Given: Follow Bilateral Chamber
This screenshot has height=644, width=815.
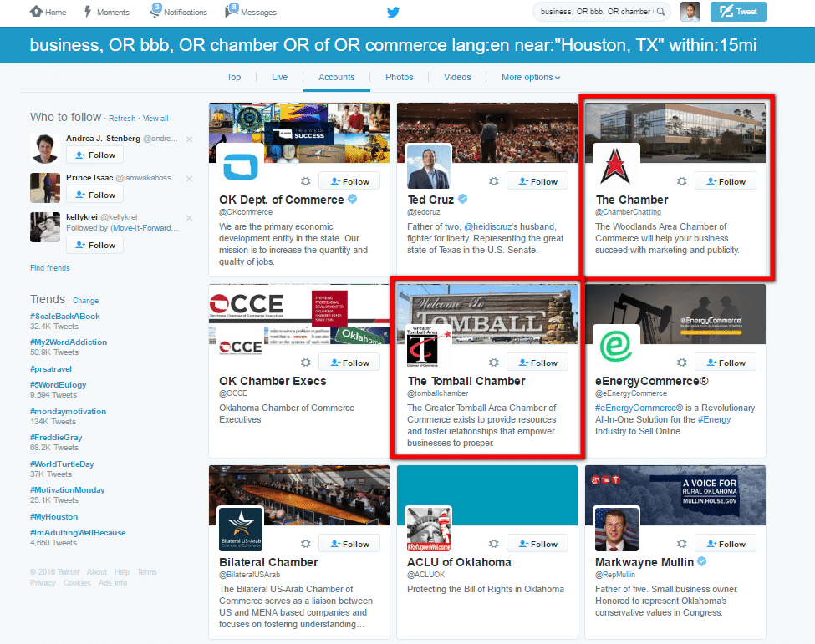Looking at the screenshot, I should [x=349, y=544].
